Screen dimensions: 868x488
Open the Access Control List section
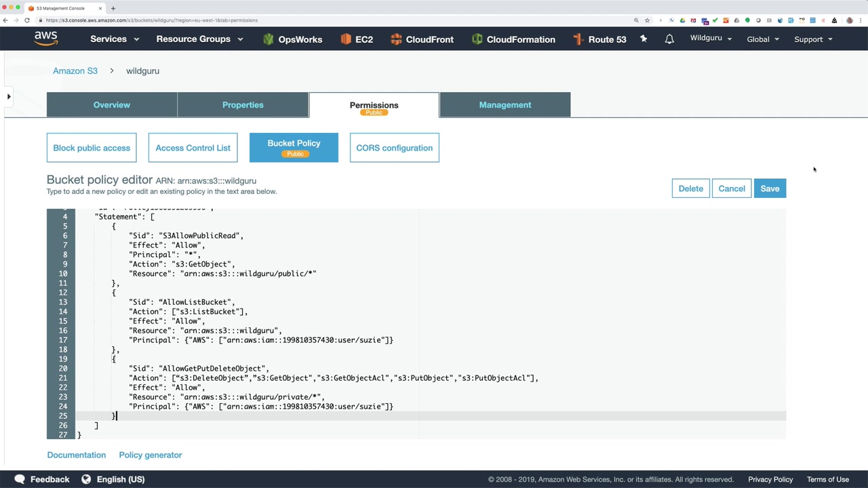193,148
